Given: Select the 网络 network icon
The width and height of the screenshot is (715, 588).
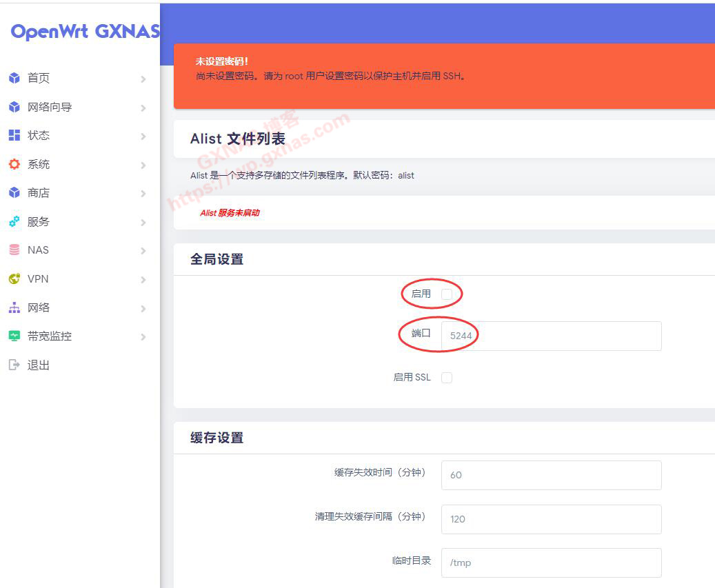Looking at the screenshot, I should point(15,307).
